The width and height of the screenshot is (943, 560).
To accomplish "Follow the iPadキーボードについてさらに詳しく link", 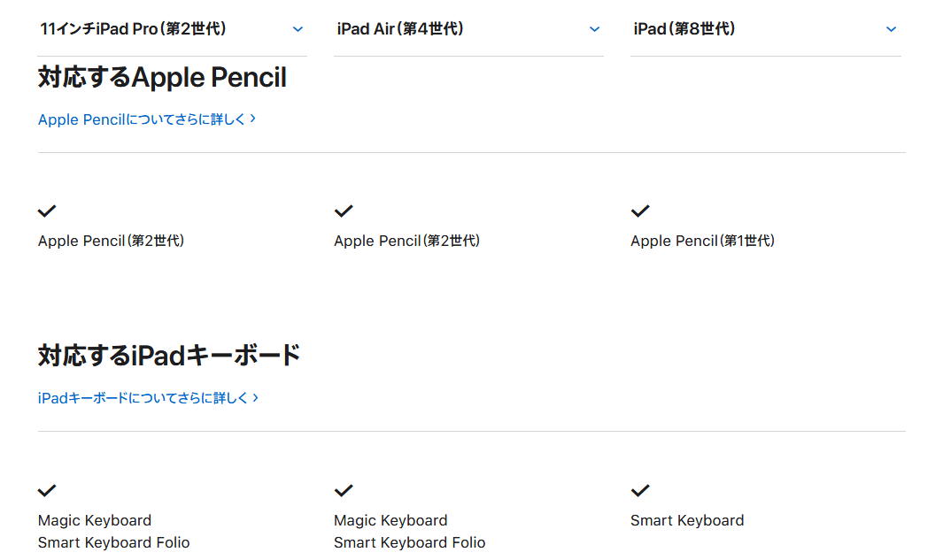I will tap(148, 398).
